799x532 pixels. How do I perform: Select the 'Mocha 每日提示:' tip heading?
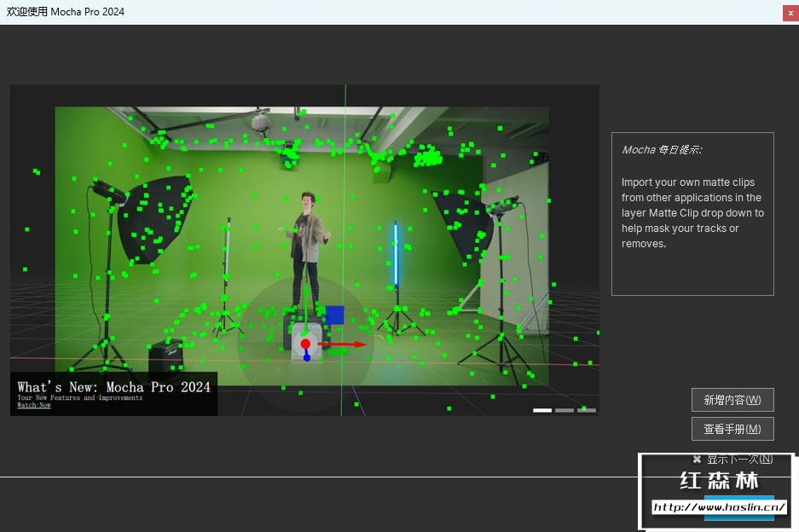pos(662,150)
